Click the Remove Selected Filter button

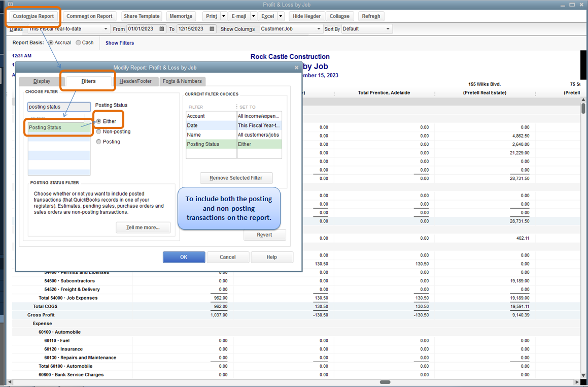236,178
